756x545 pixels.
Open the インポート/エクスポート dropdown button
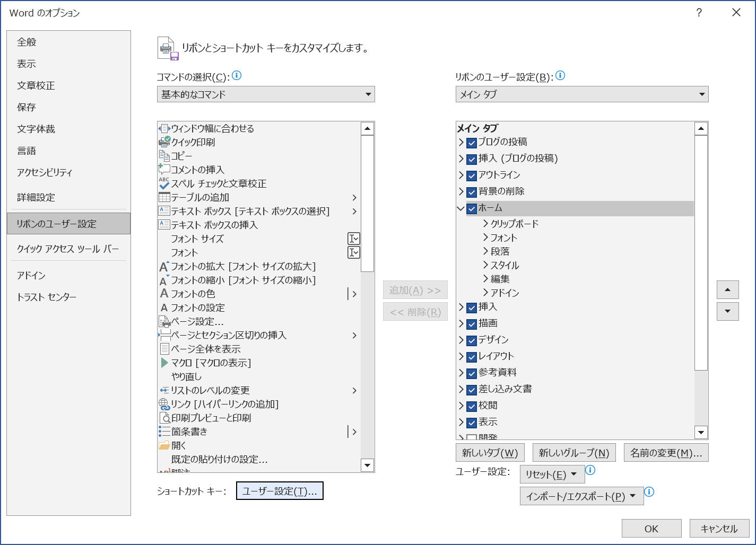click(581, 497)
